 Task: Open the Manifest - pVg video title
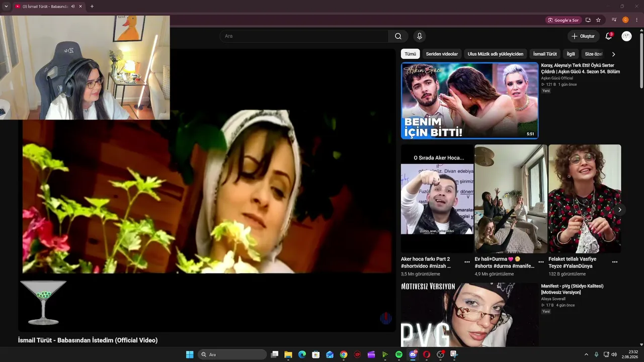tap(572, 289)
